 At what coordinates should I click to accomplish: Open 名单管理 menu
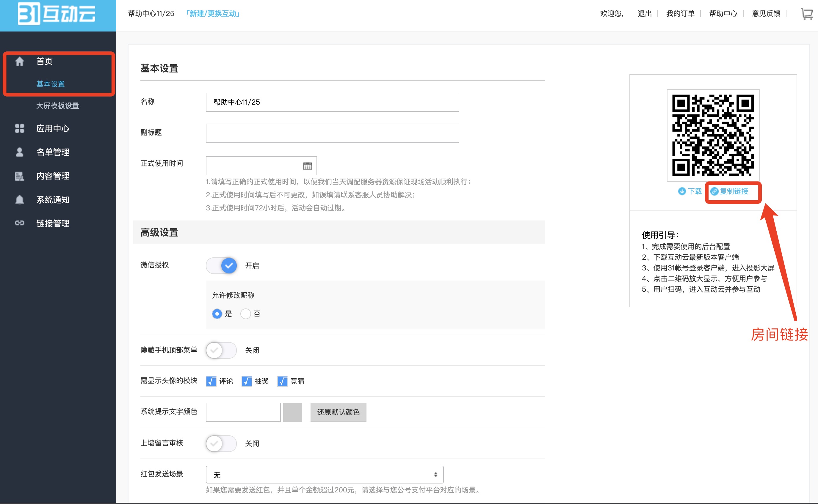pyautogui.click(x=53, y=152)
